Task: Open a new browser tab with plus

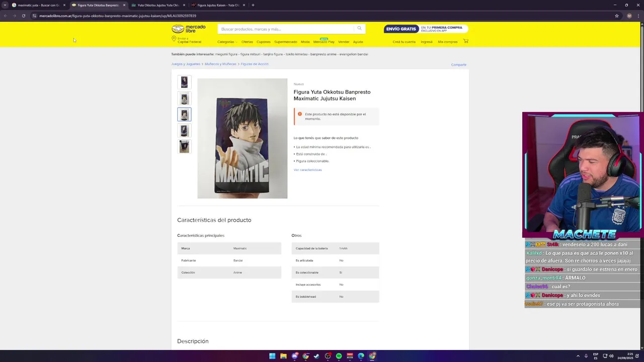Action: [x=253, y=5]
